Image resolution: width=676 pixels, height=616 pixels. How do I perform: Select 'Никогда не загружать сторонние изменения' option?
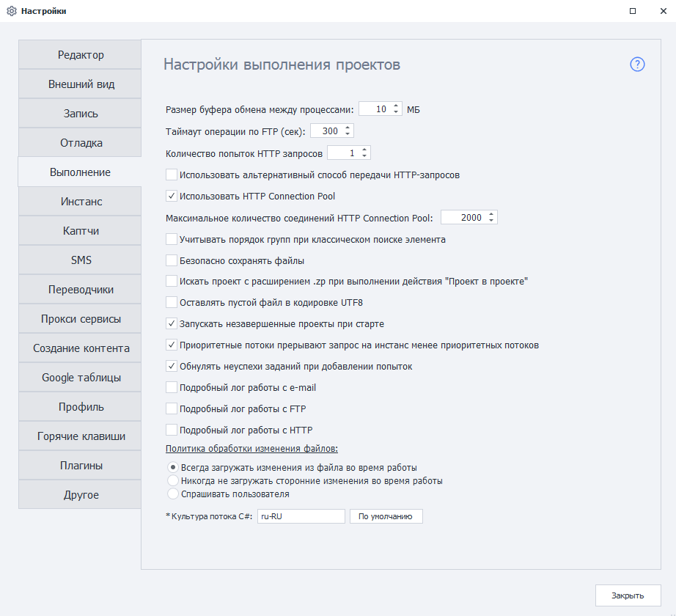[x=173, y=481]
